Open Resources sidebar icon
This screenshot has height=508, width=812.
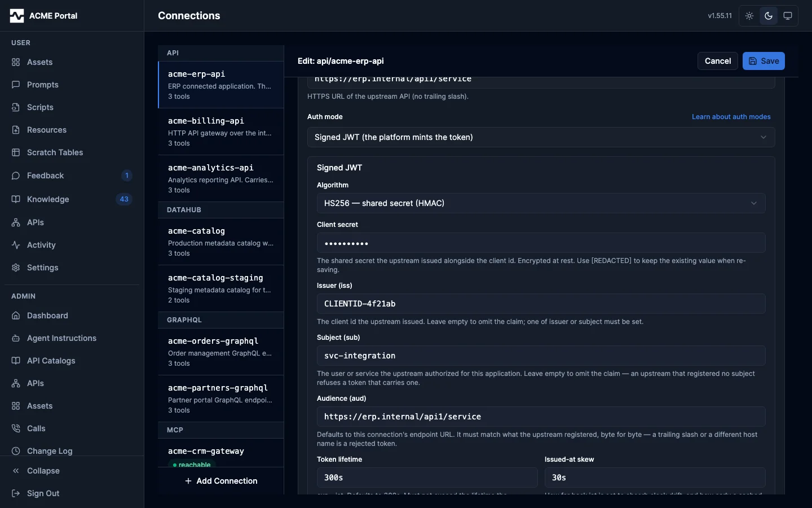pos(16,130)
